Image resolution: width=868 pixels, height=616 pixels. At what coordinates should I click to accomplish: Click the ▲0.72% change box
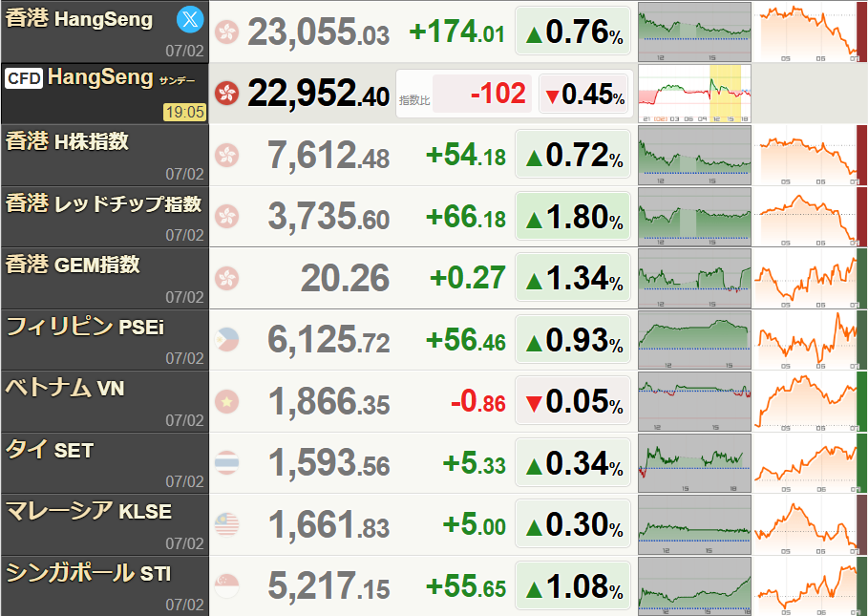click(573, 155)
